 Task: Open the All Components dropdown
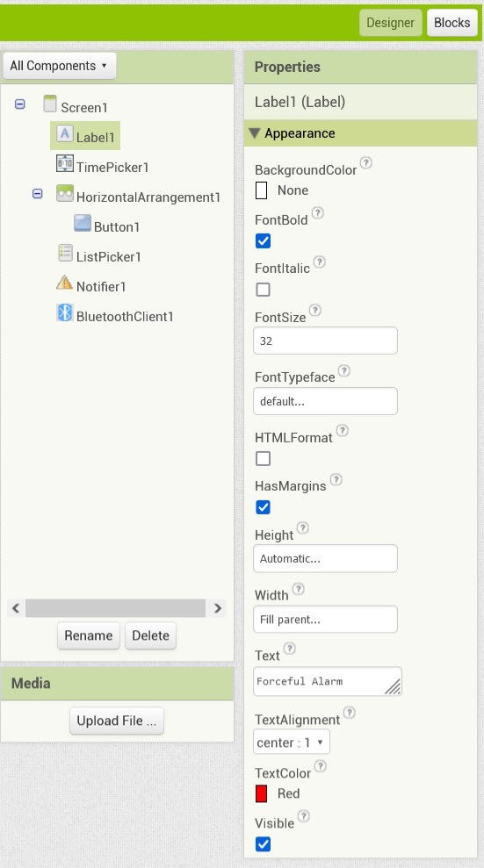(x=60, y=66)
